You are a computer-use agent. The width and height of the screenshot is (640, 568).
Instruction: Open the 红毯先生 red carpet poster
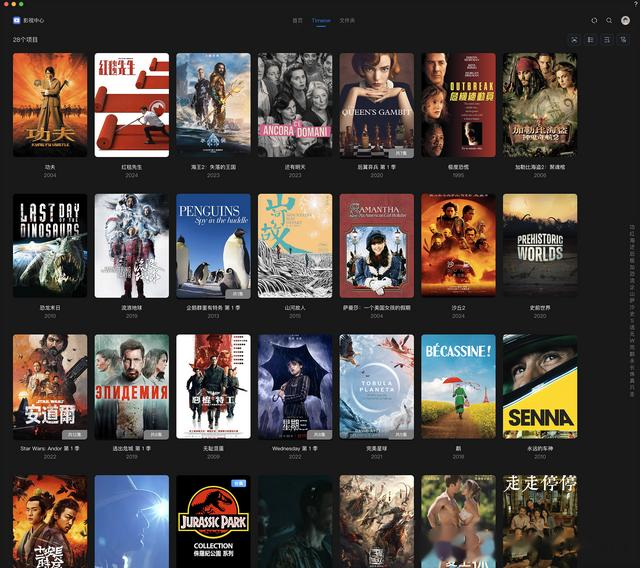(131, 105)
